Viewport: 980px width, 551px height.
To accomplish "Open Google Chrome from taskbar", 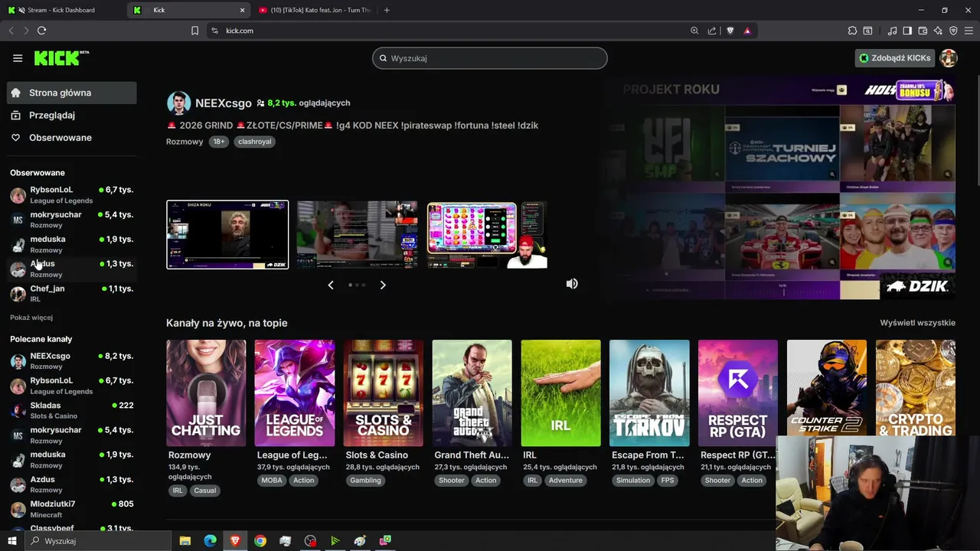I will tap(260, 541).
